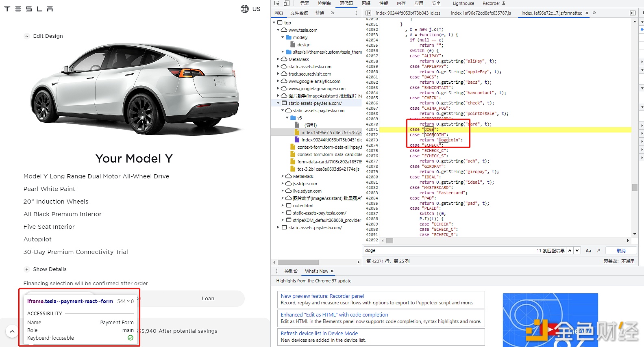Expand Show Details
Image resolution: width=644 pixels, height=347 pixels.
[x=46, y=269]
